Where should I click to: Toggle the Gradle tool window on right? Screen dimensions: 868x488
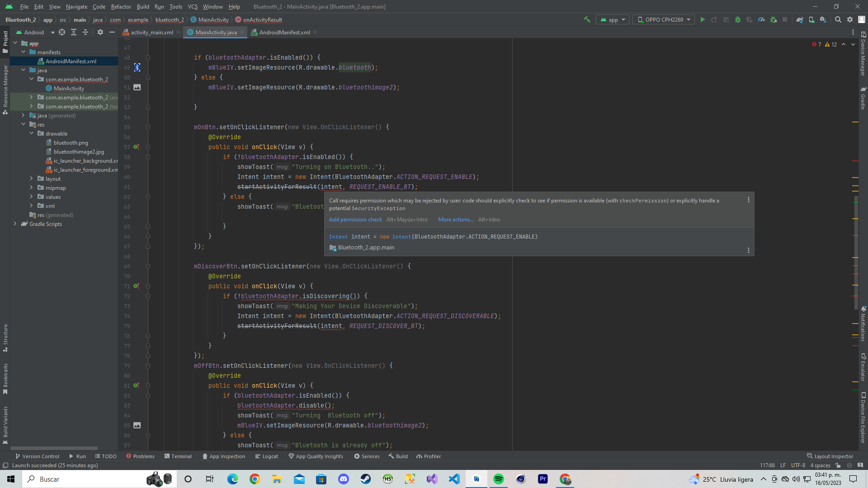(863, 98)
